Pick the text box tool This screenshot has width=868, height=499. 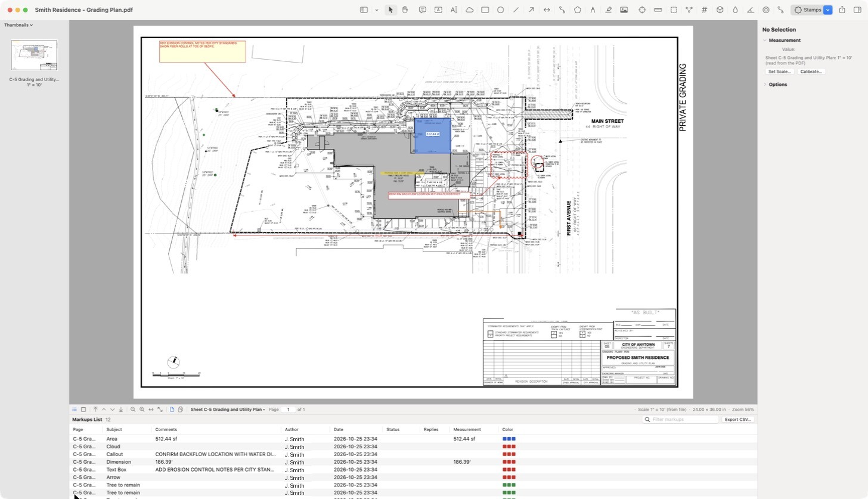point(438,10)
